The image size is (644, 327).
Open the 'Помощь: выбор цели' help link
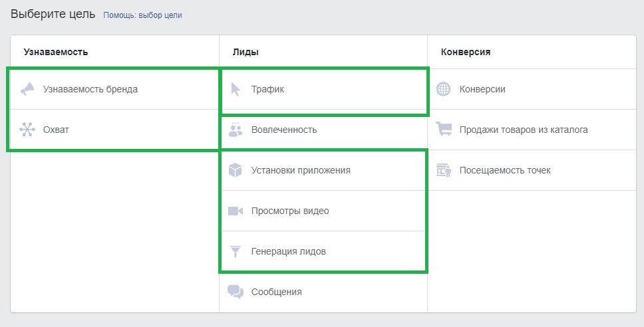[x=142, y=15]
